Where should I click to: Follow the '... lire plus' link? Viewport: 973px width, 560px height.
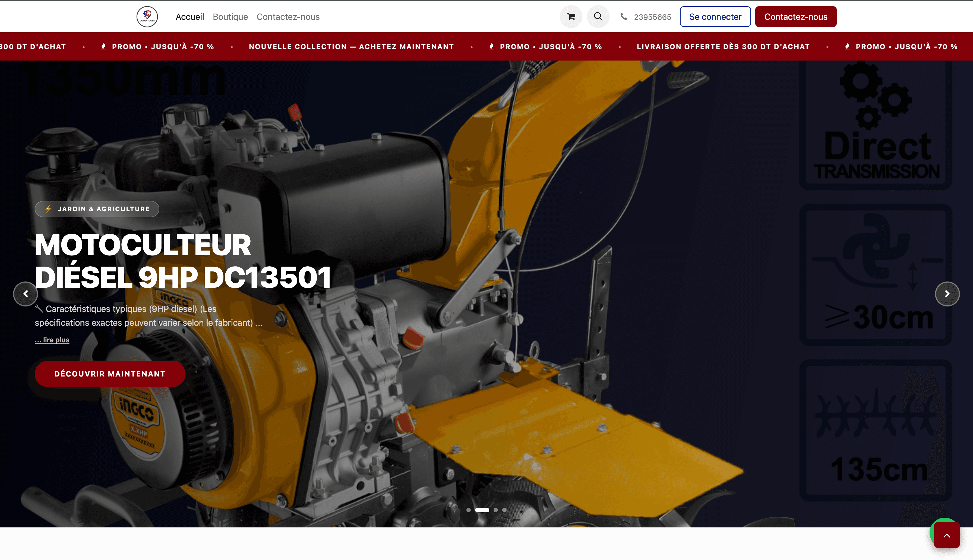(52, 340)
